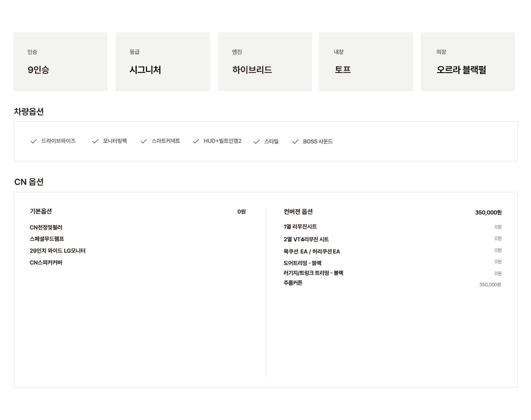This screenshot has width=531, height=420.
Task: Click the checkmark next to 드라이브와이즈
Action: (33, 141)
